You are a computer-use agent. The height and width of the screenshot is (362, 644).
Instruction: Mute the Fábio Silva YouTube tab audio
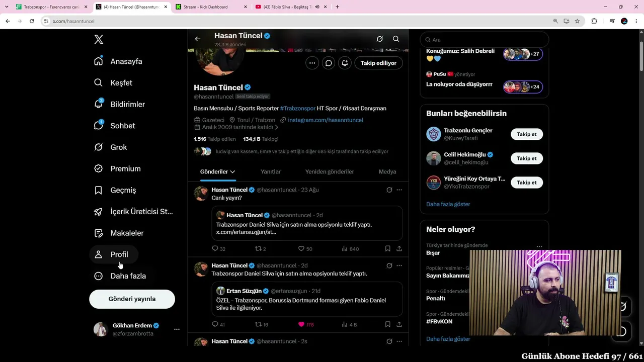[317, 7]
